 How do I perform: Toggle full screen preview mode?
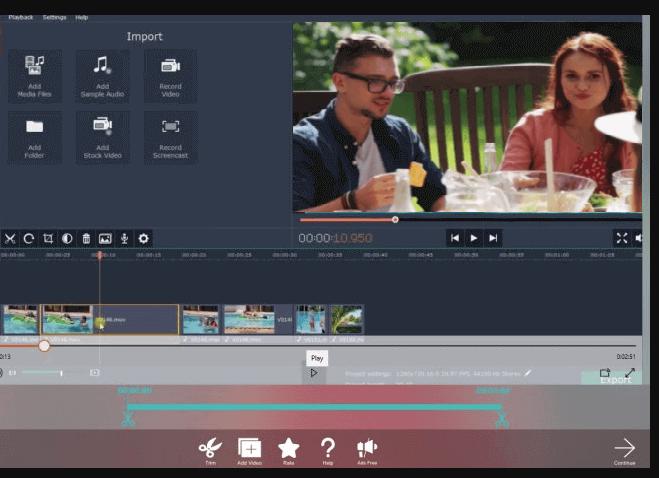click(x=621, y=238)
